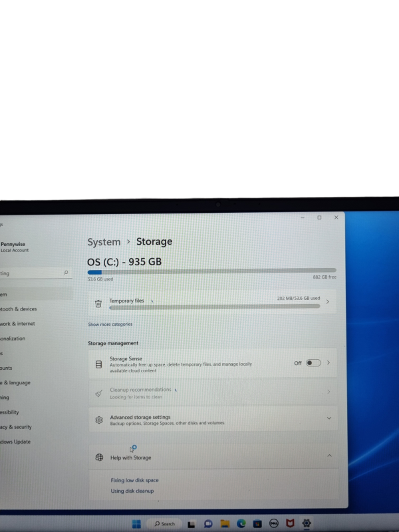The width and height of the screenshot is (399, 532).
Task: Open Windows Start menu button
Action: (136, 524)
